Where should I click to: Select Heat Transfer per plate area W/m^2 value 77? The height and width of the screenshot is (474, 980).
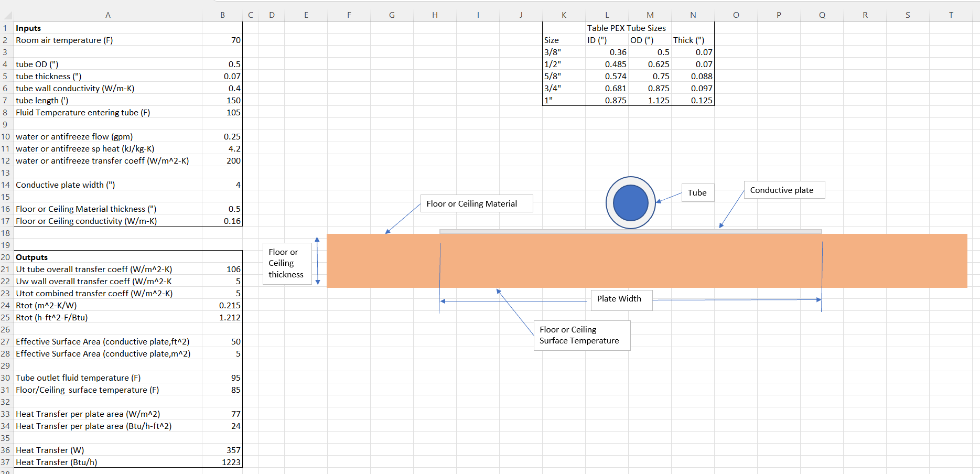[222, 414]
